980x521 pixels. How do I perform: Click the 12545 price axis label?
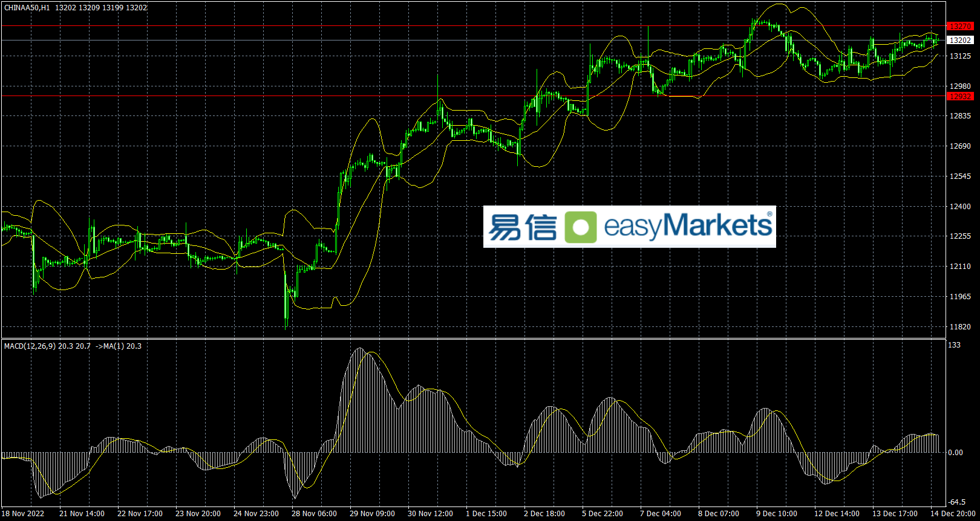(x=960, y=176)
